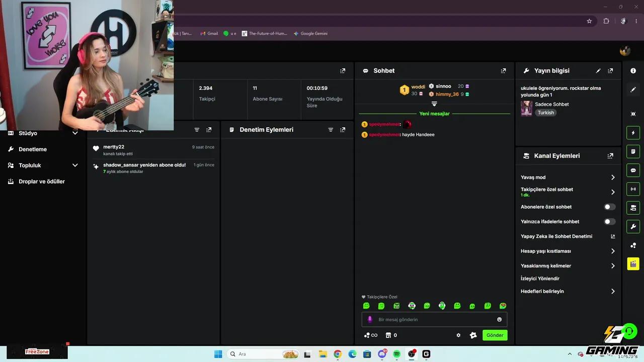Image resolution: width=644 pixels, height=362 pixels.
Task: Open Denetleme in left sidebar
Action: [x=33, y=149]
